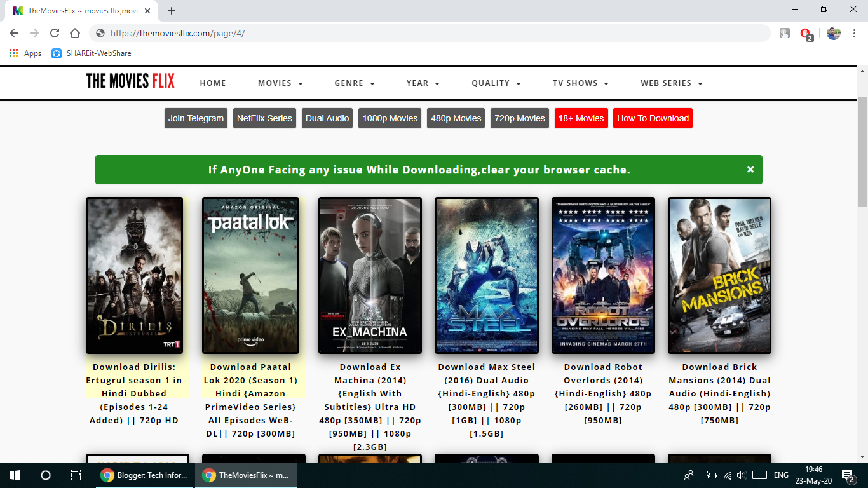Viewport: 868px width, 488px height.
Task: Open the 1080p Movies category
Action: coord(390,118)
